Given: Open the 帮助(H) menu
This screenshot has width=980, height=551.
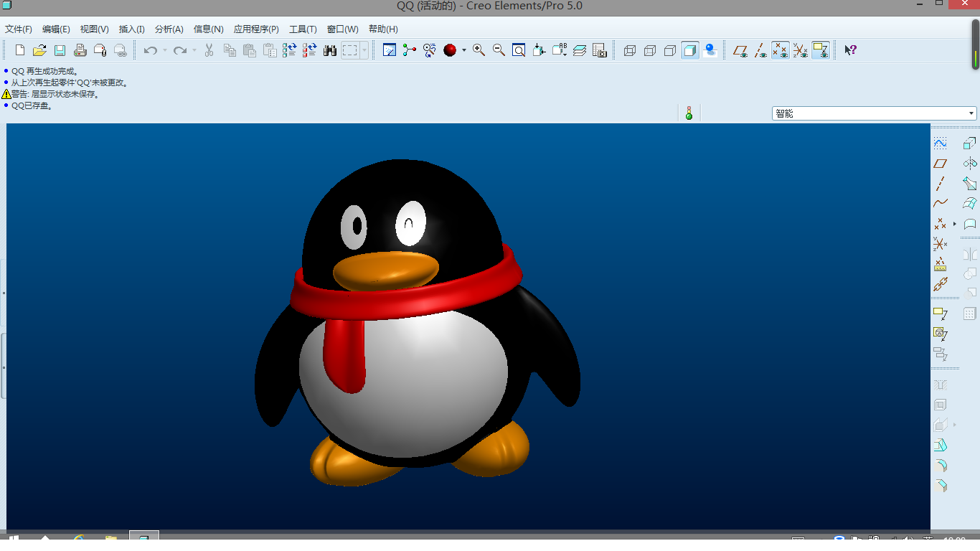Looking at the screenshot, I should [383, 29].
